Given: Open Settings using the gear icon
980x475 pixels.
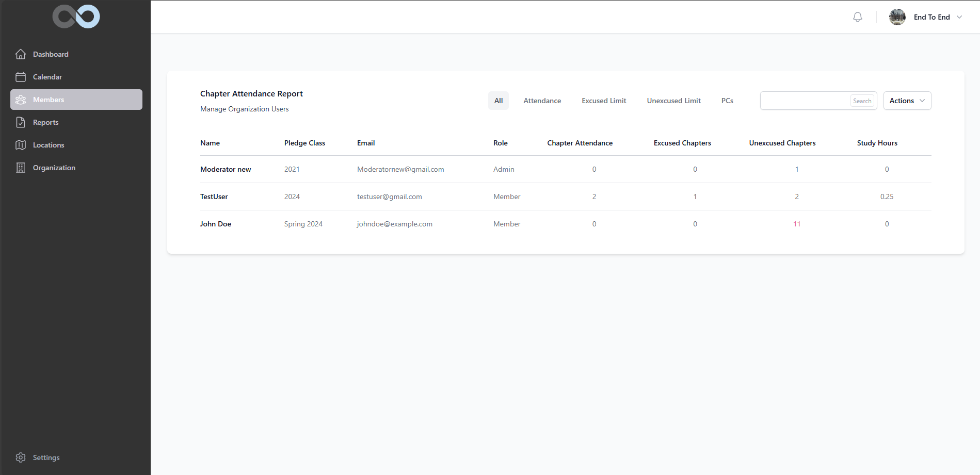Looking at the screenshot, I should [21, 457].
